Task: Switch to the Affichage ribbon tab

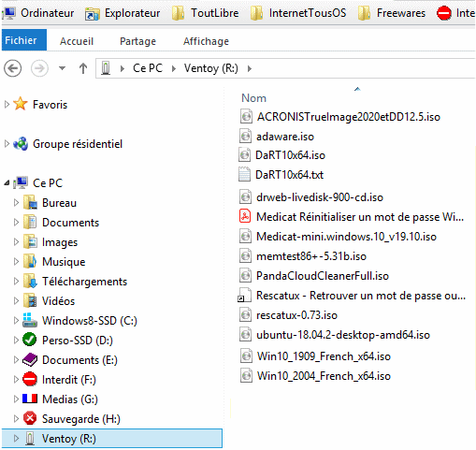Action: click(206, 41)
